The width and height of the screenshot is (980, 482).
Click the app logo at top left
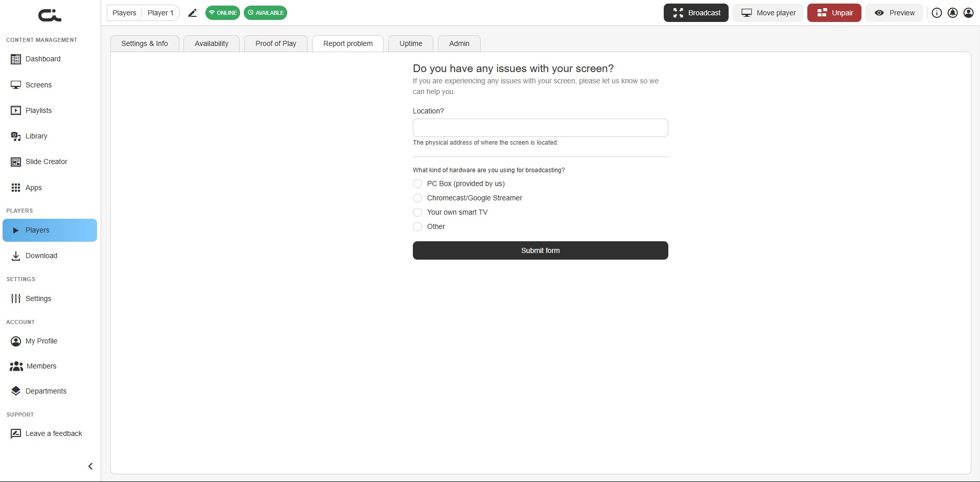click(x=50, y=15)
